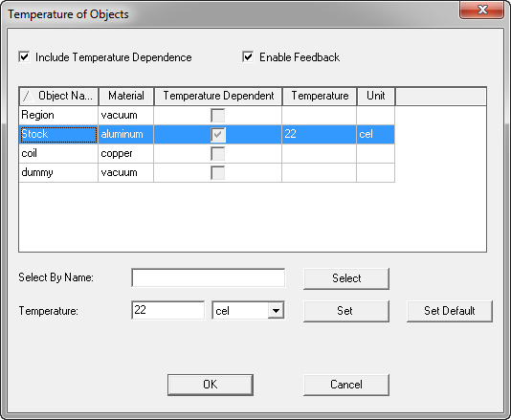
Task: Click the vacuum cell in dummy row
Action: click(x=125, y=173)
